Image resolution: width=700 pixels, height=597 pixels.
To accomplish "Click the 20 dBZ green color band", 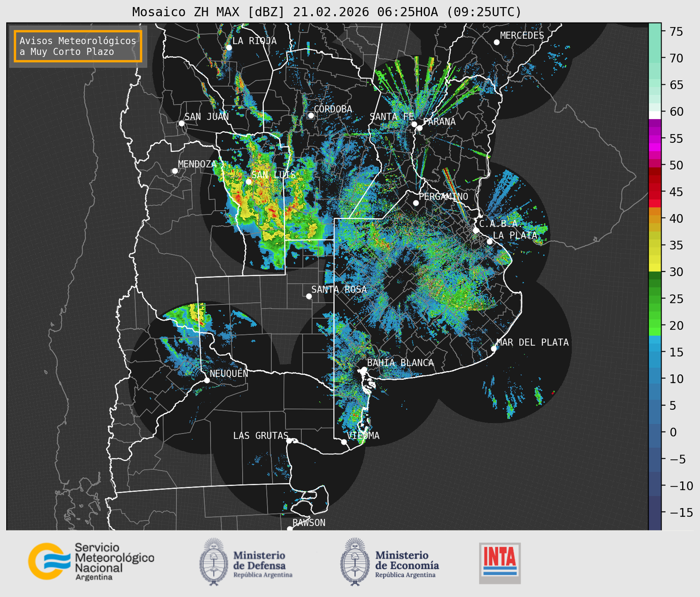I will point(655,325).
